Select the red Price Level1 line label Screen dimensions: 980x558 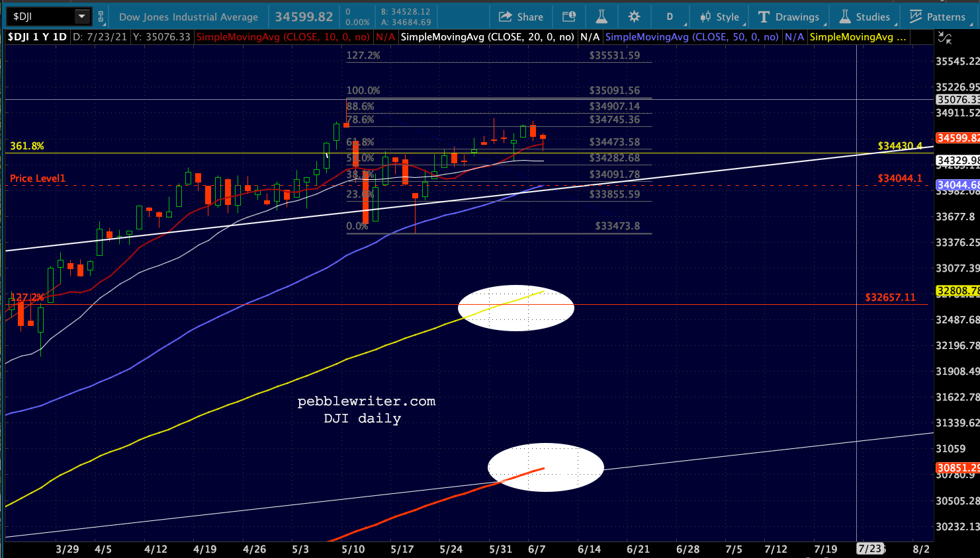(x=38, y=179)
